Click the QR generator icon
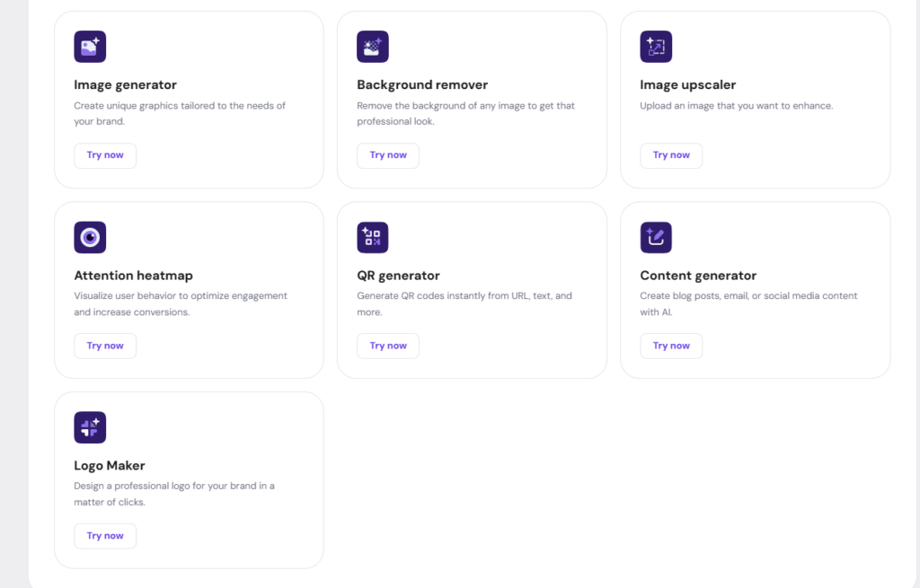Image resolution: width=920 pixels, height=588 pixels. click(x=373, y=237)
